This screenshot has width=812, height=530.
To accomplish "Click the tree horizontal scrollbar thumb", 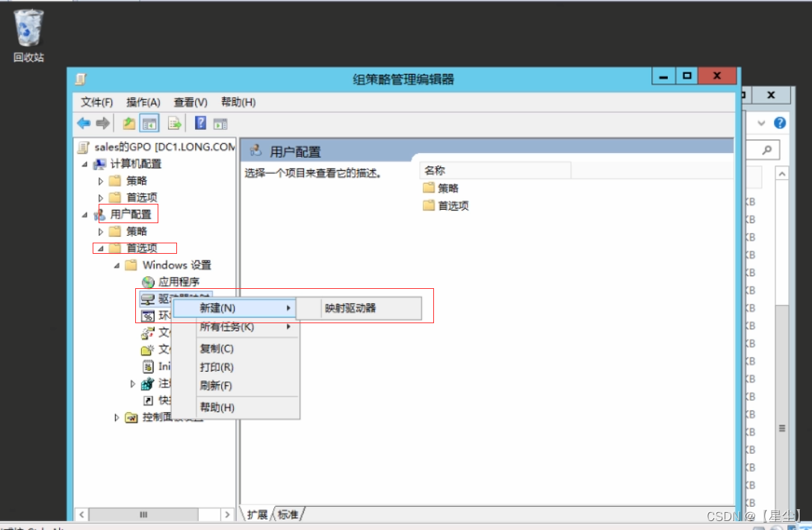I will click(143, 514).
